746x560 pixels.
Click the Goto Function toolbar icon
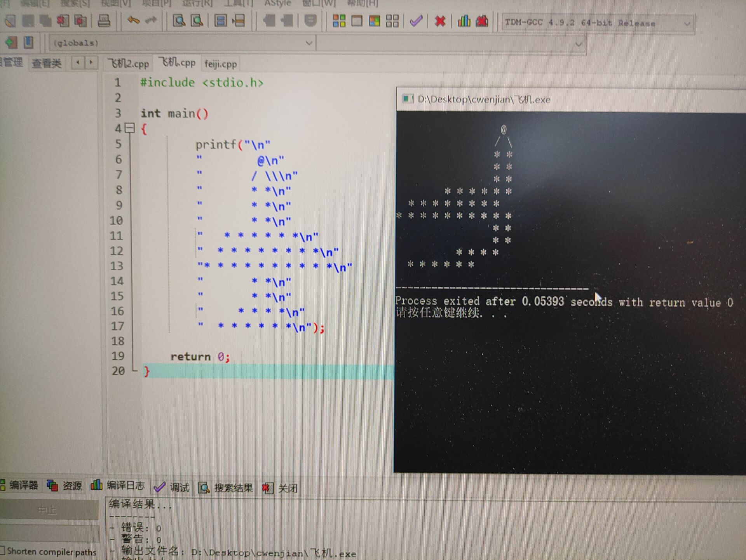[220, 21]
